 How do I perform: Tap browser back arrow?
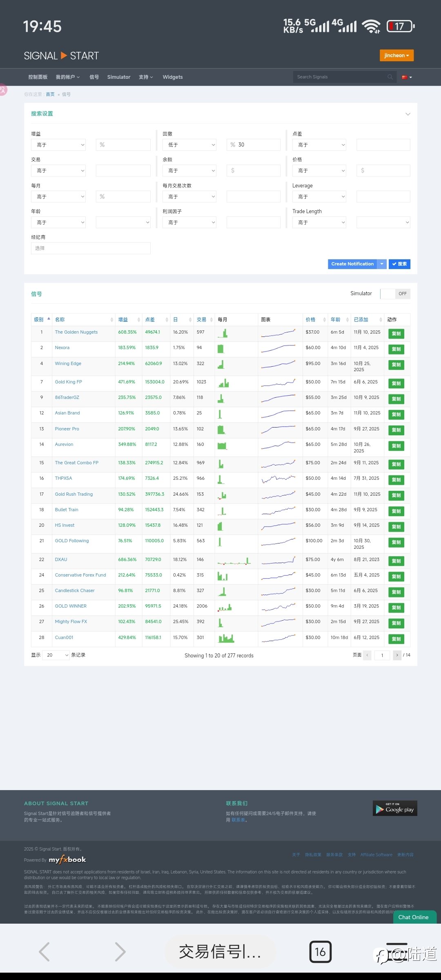point(44,952)
